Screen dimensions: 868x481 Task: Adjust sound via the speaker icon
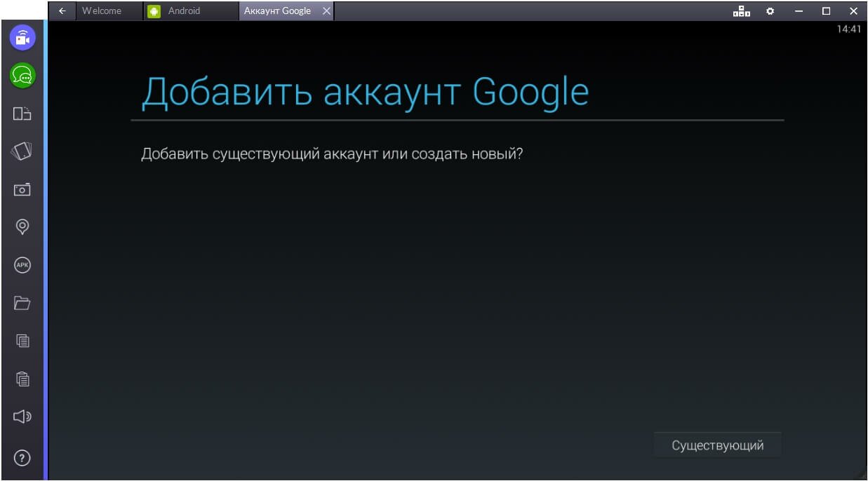22,416
